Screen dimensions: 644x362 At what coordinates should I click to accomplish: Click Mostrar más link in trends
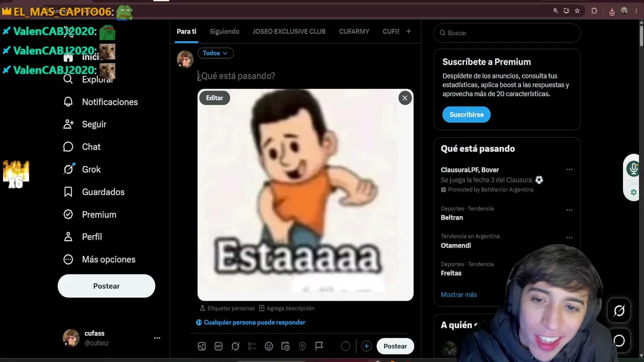tap(459, 295)
